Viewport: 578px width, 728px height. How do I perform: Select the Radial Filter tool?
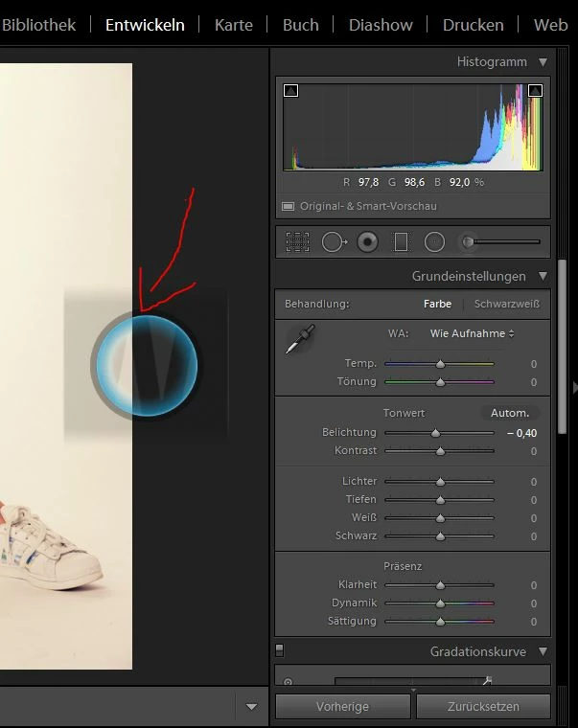point(434,242)
